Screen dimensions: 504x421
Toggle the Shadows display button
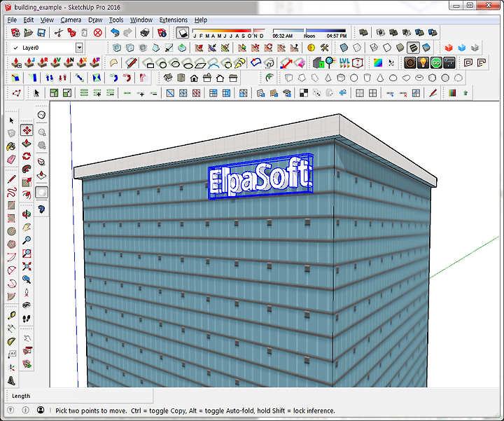point(182,33)
